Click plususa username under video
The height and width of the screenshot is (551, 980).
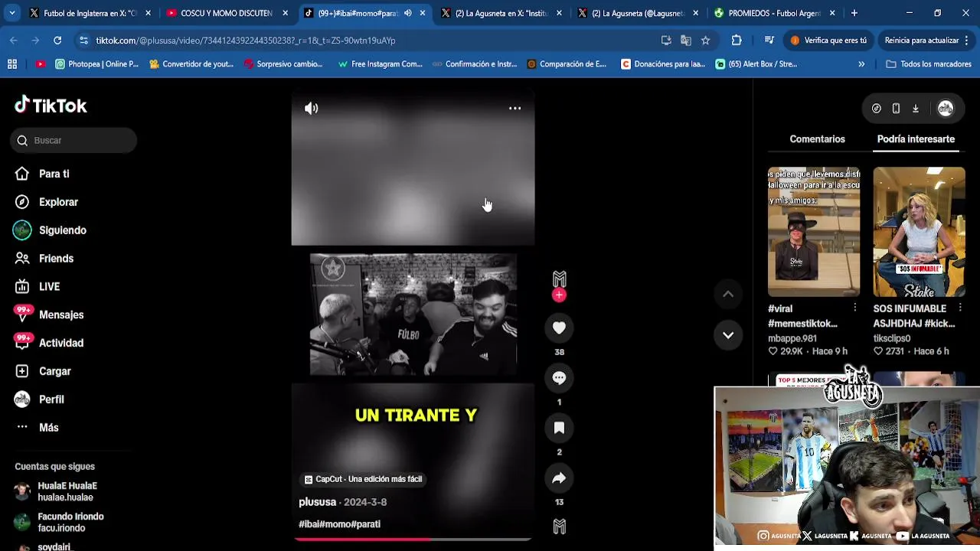coord(318,502)
